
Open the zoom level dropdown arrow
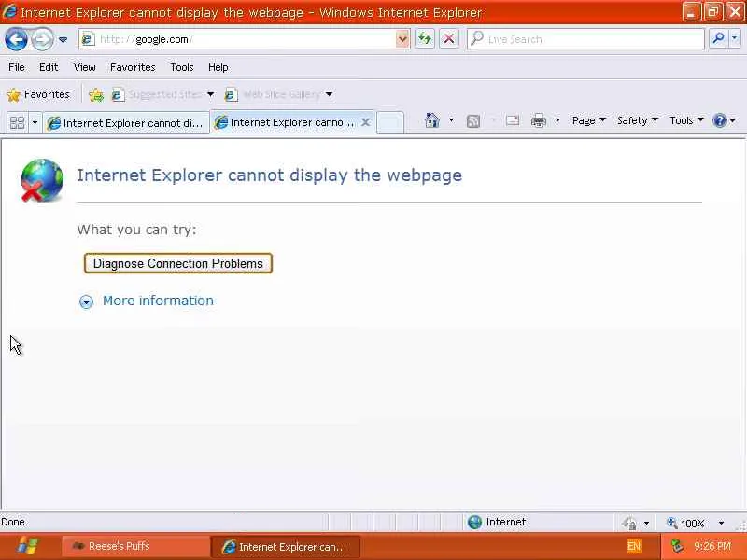(x=721, y=523)
